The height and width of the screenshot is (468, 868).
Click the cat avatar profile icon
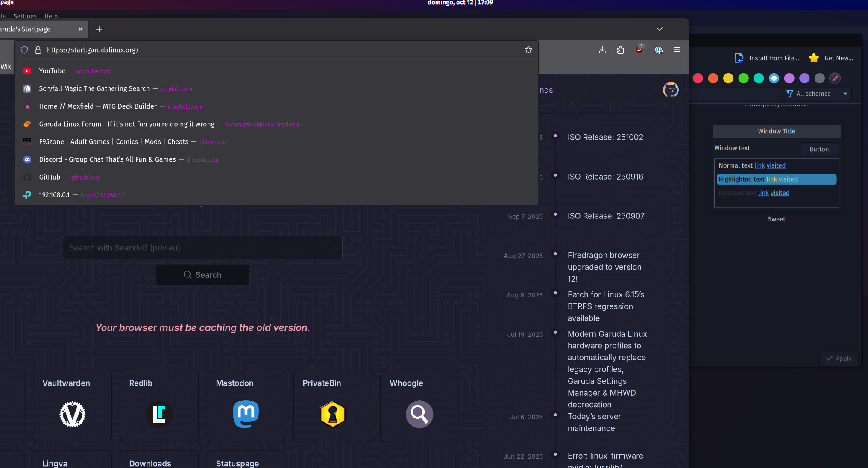point(671,90)
